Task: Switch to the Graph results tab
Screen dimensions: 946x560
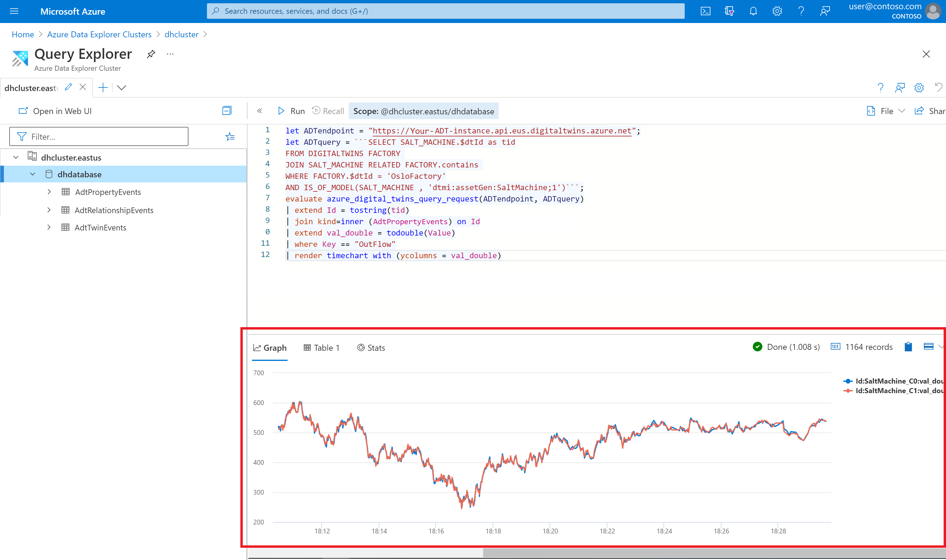Action: 270,348
